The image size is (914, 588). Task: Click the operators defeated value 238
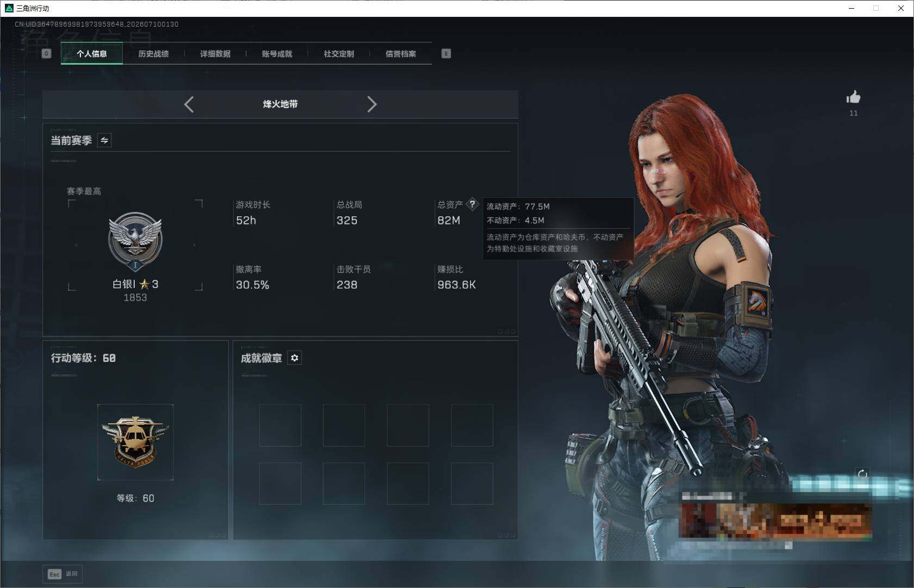pyautogui.click(x=347, y=285)
